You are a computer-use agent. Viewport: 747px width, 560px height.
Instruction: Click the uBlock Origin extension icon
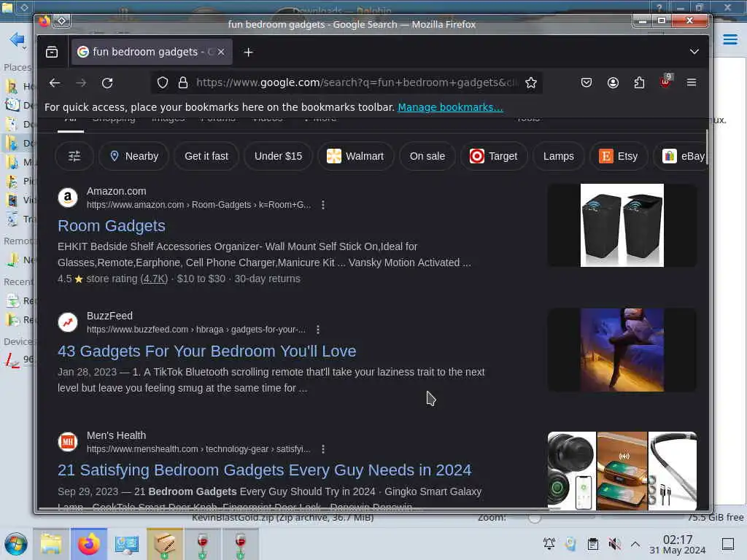pos(665,82)
